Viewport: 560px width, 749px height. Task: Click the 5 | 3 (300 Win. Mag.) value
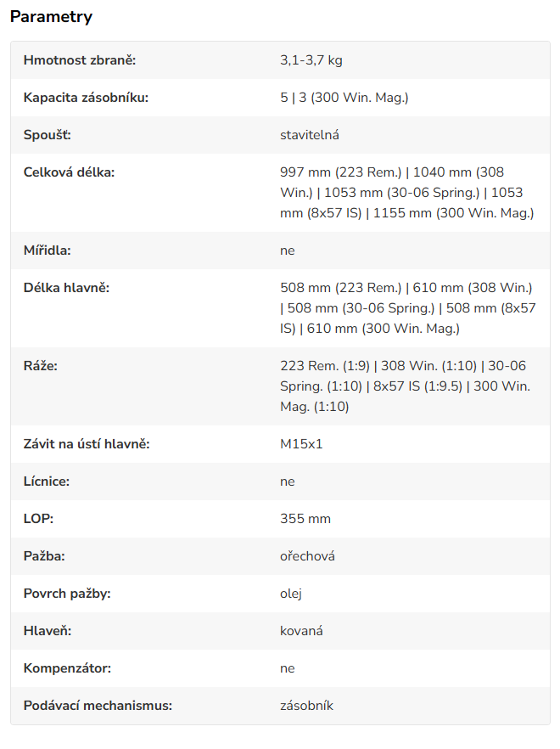coord(344,98)
